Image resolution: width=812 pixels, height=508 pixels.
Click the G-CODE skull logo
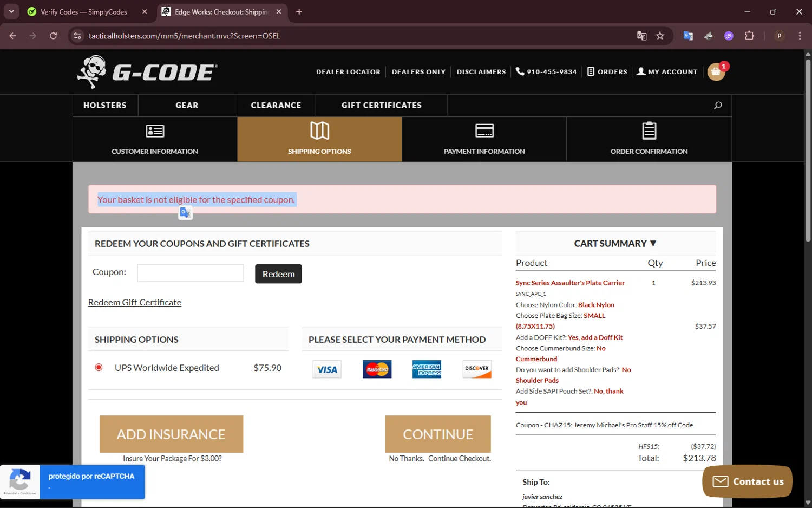pyautogui.click(x=147, y=71)
